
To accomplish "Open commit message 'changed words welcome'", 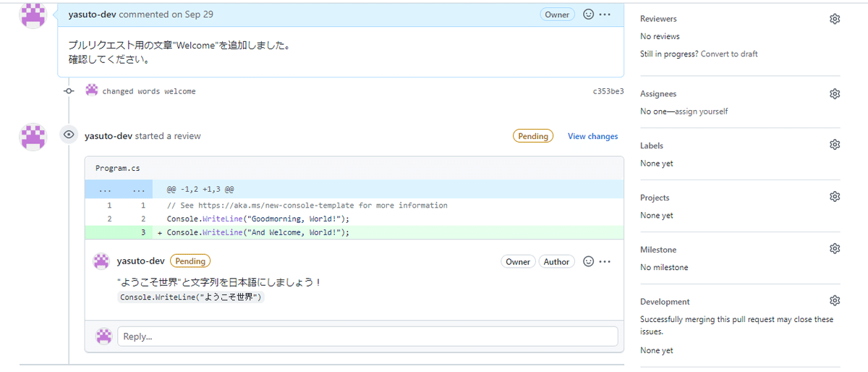I will (x=149, y=92).
